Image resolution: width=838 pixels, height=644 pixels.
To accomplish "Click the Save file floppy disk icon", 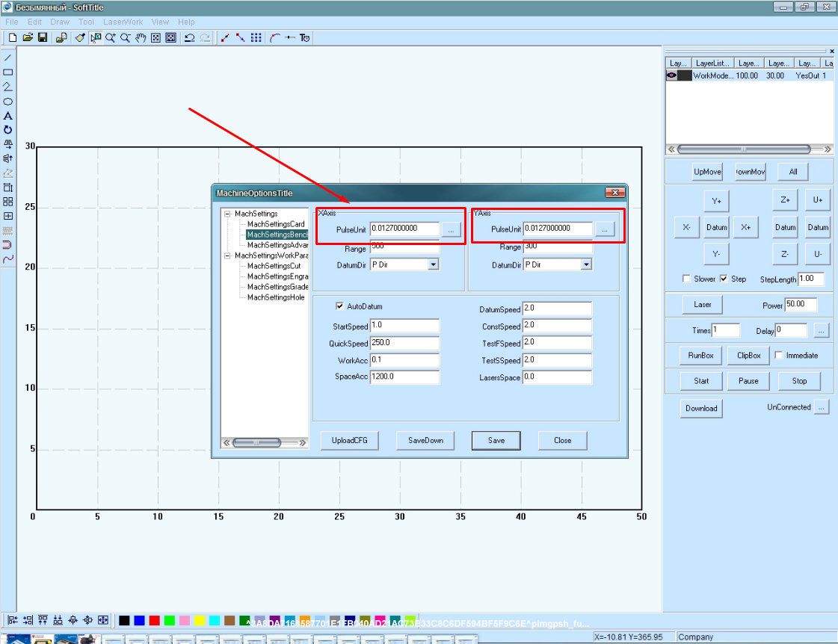I will point(43,37).
